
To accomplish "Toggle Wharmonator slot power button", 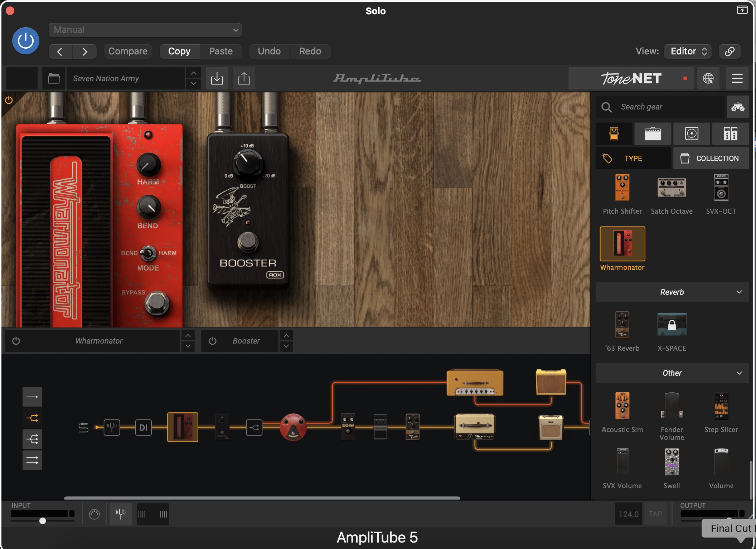I will coord(16,341).
